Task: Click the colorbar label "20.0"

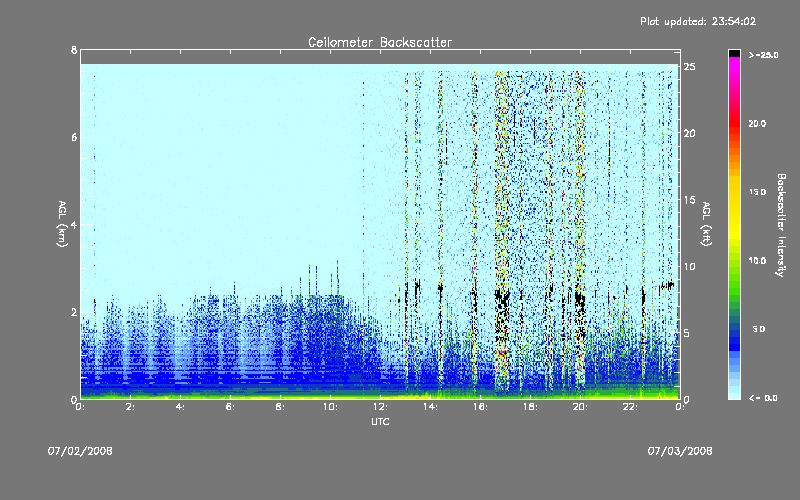Action: [757, 123]
